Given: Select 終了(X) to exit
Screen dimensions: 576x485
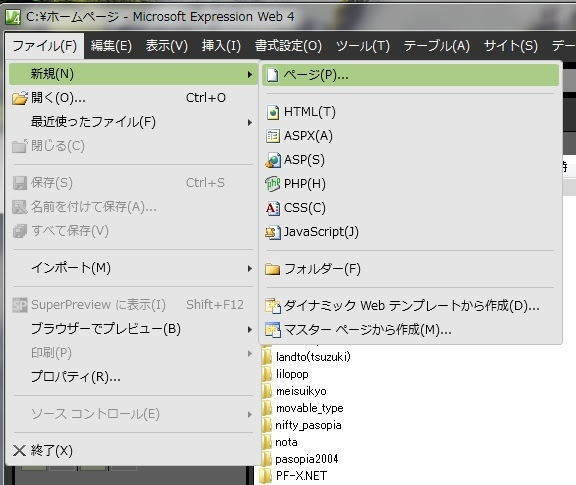Looking at the screenshot, I should pos(133,450).
